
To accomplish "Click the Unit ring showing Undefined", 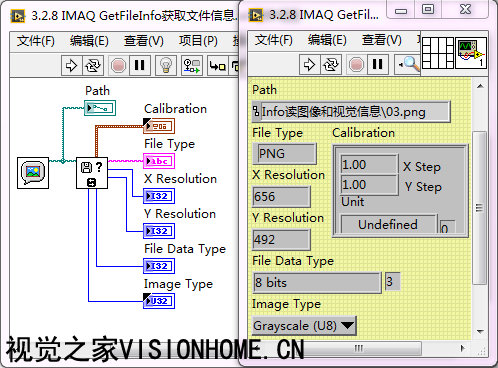I will click(x=388, y=224).
